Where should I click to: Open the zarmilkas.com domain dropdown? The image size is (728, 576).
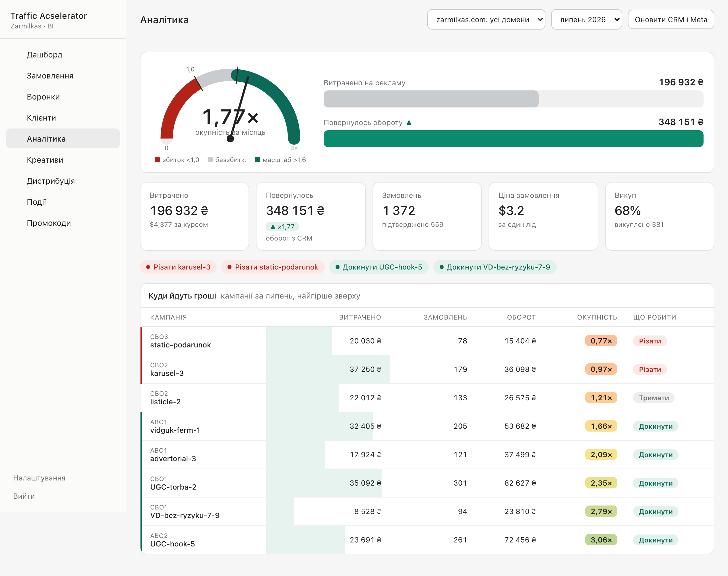pyautogui.click(x=486, y=20)
